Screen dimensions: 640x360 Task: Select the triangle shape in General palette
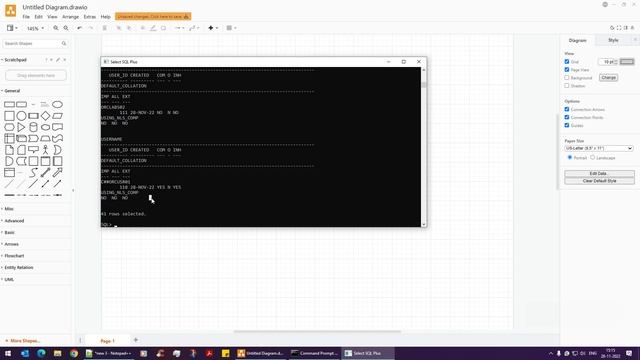pyautogui.click(x=21, y=127)
